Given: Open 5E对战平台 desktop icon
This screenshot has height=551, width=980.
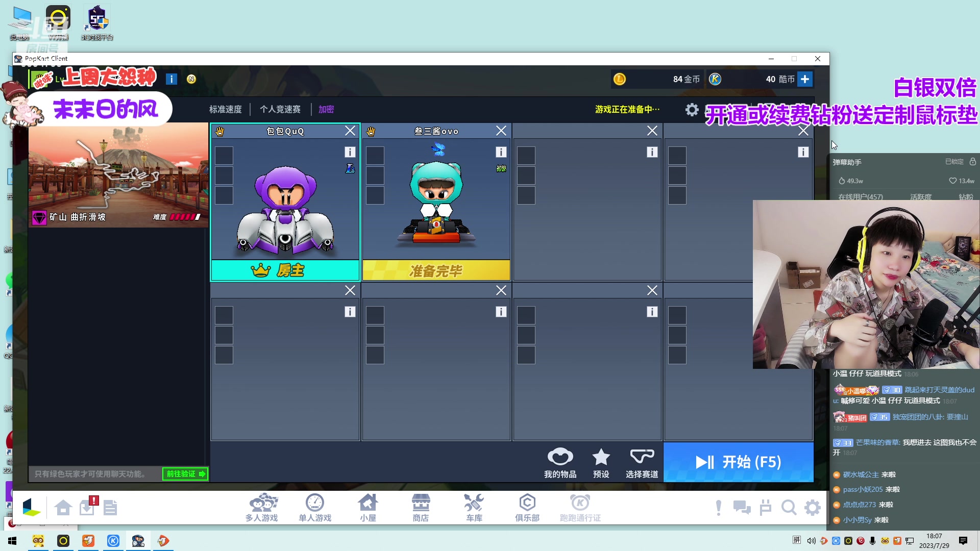Looking at the screenshot, I should click(x=97, y=23).
